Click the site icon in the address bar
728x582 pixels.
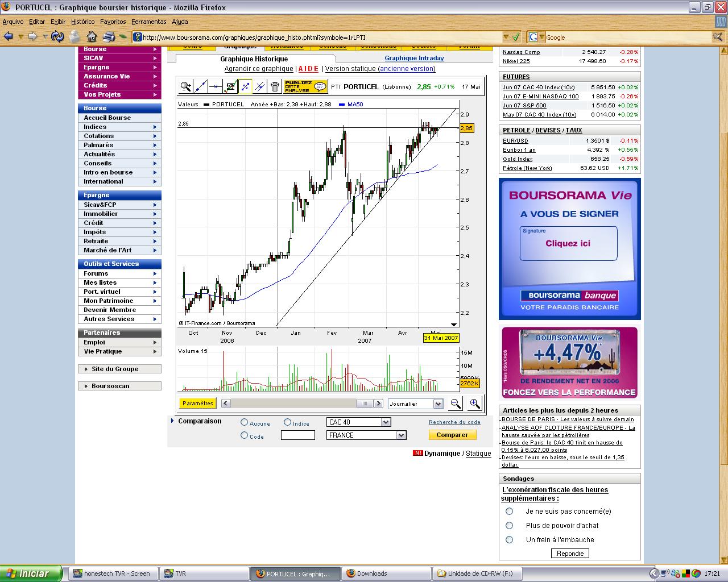(x=137, y=38)
